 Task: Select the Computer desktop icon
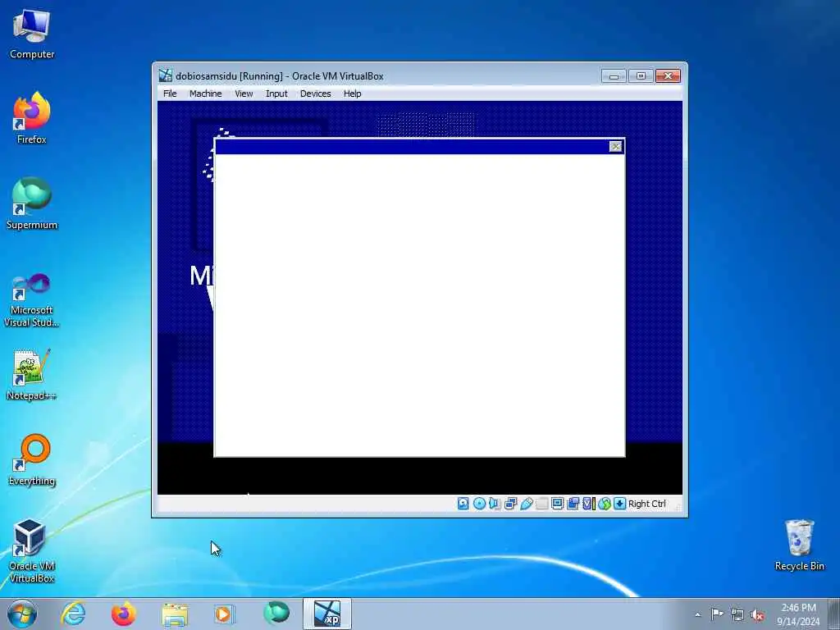[32, 34]
